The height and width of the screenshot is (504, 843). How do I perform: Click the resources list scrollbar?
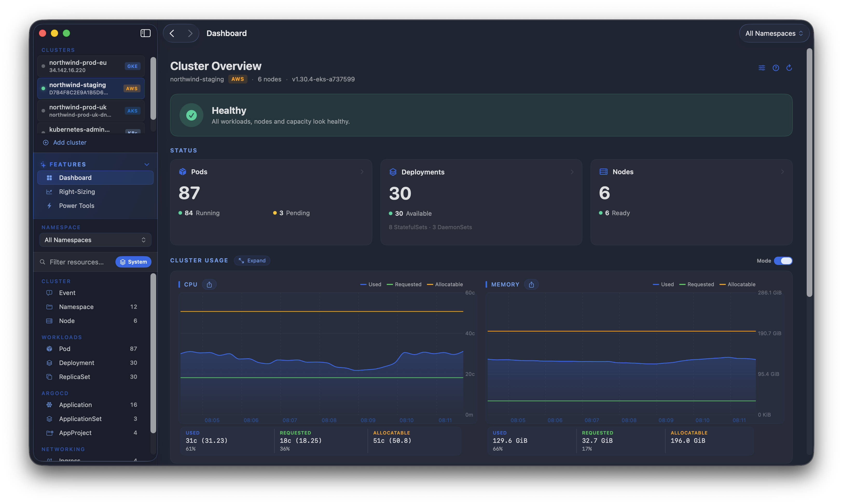153,353
